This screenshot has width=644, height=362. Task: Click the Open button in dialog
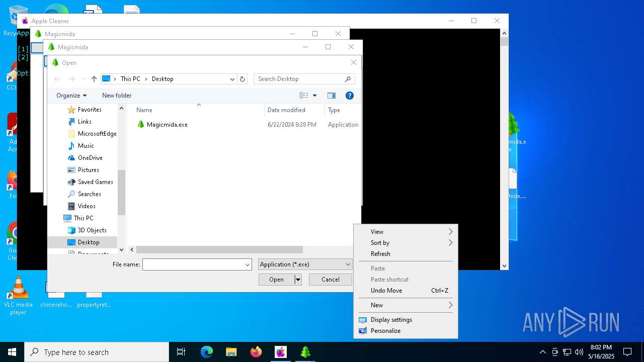(276, 280)
